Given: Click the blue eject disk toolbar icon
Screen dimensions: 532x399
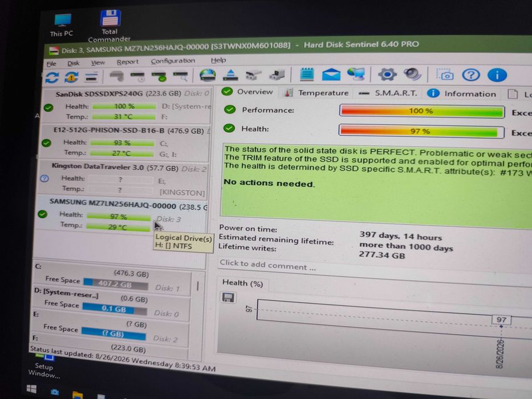Looking at the screenshot, I should click(x=230, y=75).
